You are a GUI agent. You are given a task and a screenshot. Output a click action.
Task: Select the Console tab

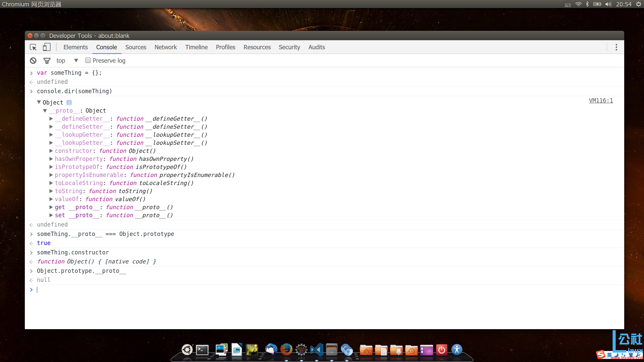106,47
